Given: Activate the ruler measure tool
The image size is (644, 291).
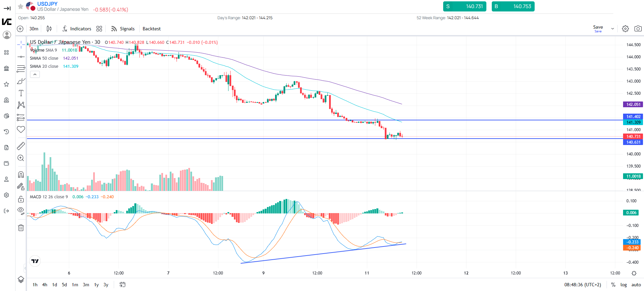Looking at the screenshot, I should [21, 146].
